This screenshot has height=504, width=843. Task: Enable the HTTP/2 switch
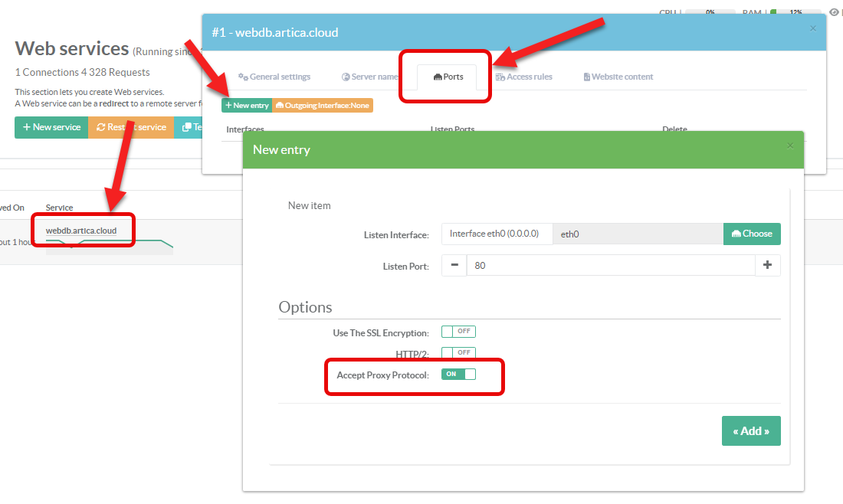pyautogui.click(x=458, y=352)
